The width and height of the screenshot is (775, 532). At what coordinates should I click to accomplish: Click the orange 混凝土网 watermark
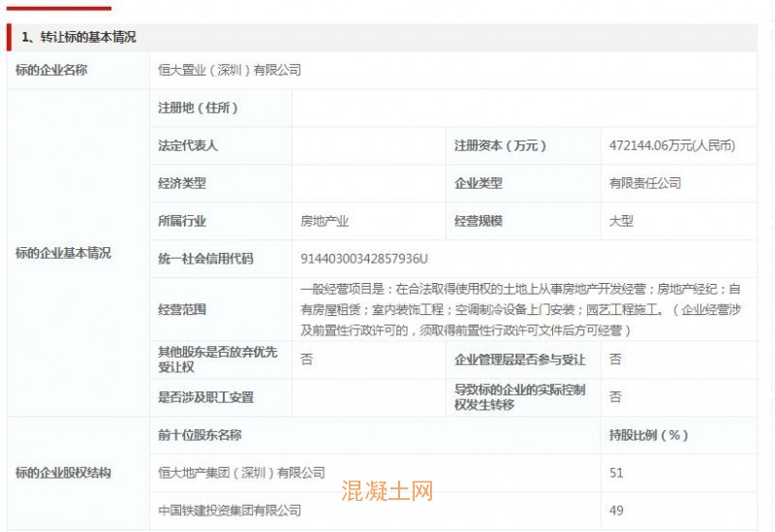(x=387, y=492)
